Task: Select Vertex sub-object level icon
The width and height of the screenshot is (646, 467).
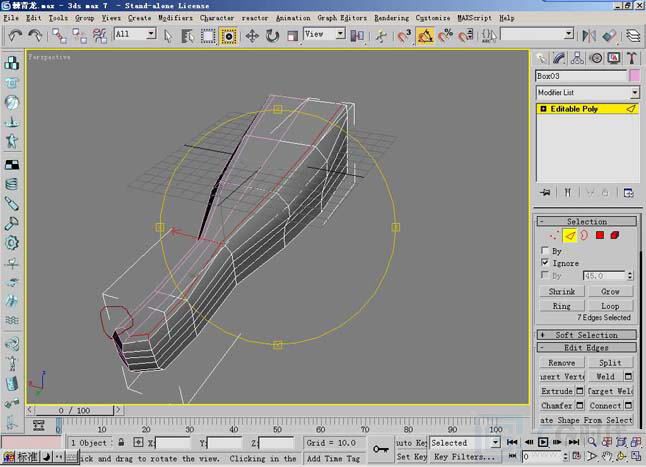Action: tap(555, 236)
